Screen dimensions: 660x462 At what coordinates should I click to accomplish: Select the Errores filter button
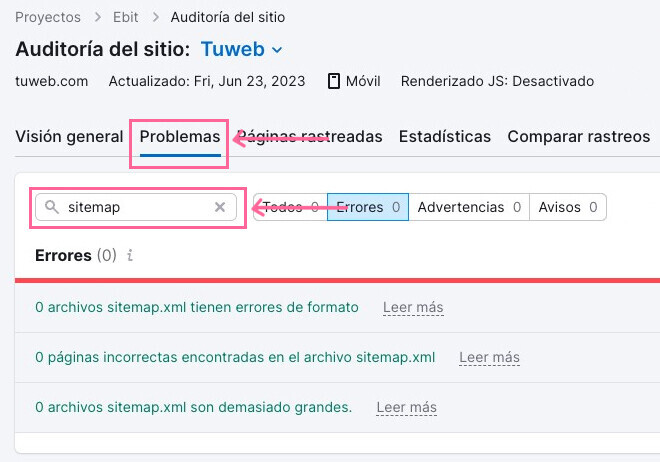pos(368,207)
